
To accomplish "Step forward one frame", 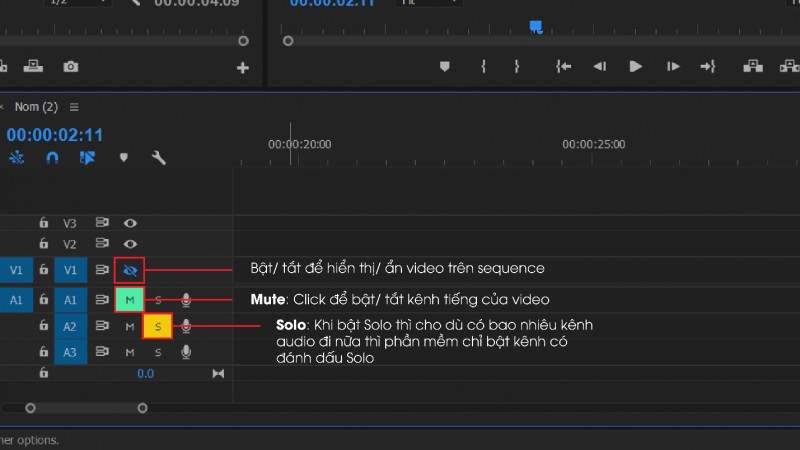I will point(673,66).
